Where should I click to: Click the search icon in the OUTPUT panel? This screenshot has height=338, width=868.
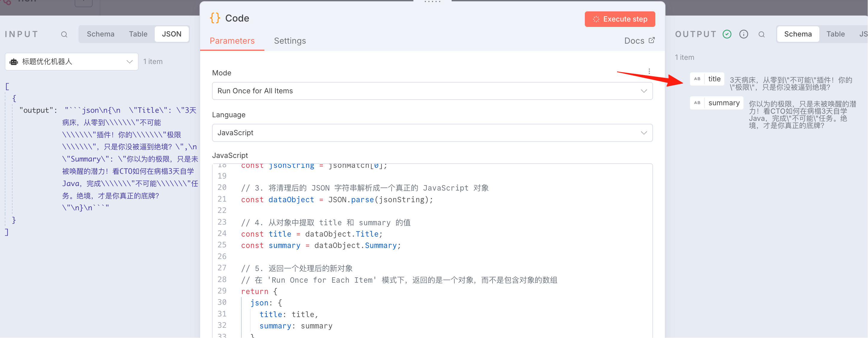click(762, 34)
